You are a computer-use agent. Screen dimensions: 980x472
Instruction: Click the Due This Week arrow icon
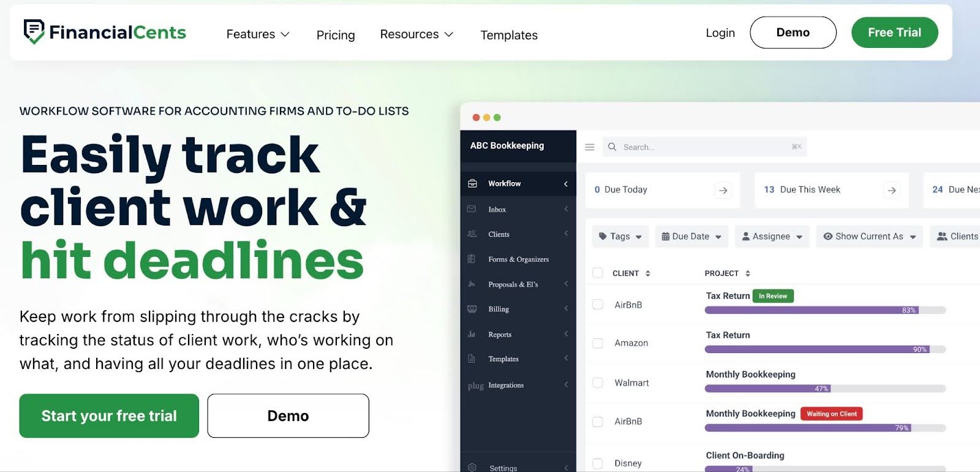coord(892,191)
